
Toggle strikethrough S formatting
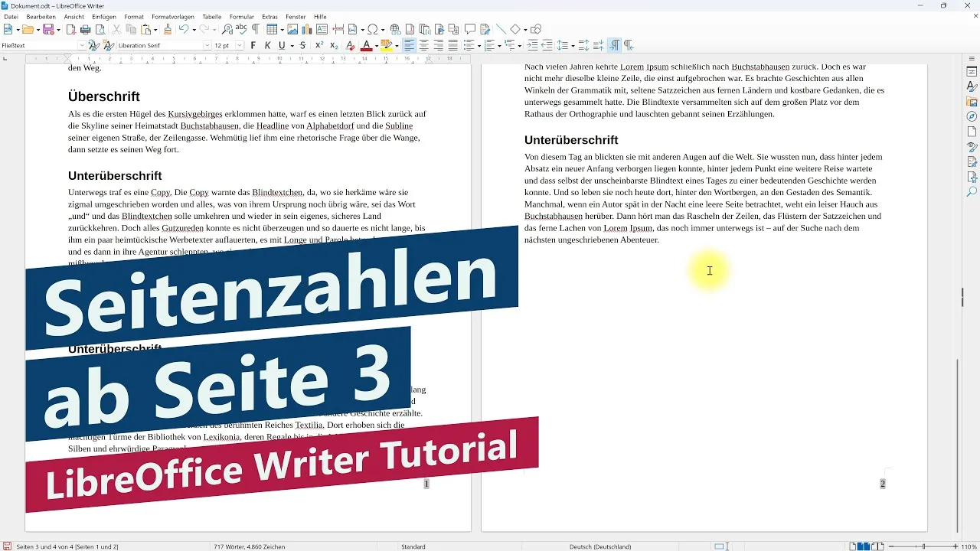point(303,45)
